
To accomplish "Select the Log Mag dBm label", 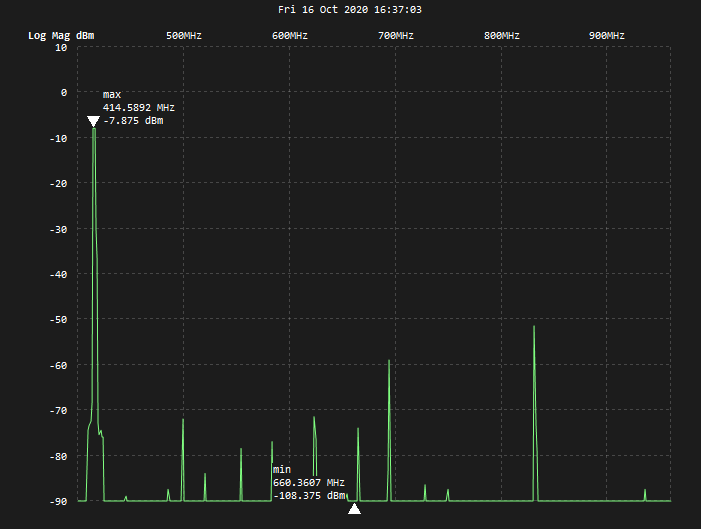I will (61, 36).
